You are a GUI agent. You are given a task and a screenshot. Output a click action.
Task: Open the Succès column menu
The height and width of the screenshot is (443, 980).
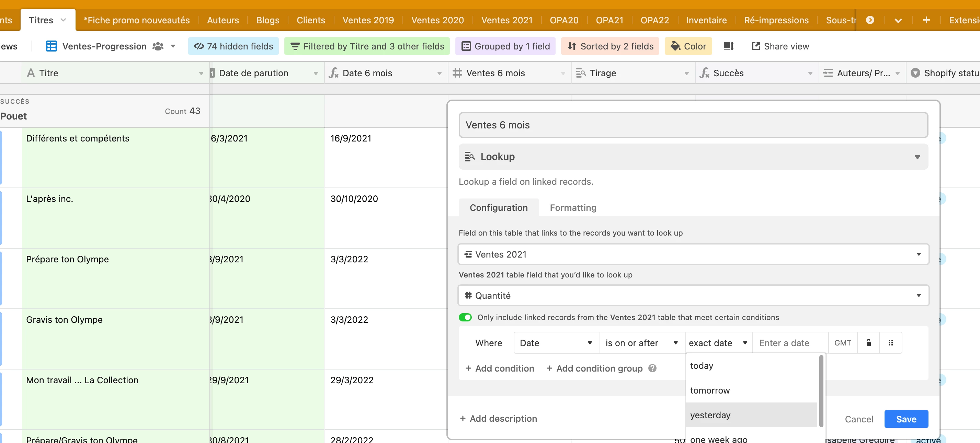click(810, 73)
